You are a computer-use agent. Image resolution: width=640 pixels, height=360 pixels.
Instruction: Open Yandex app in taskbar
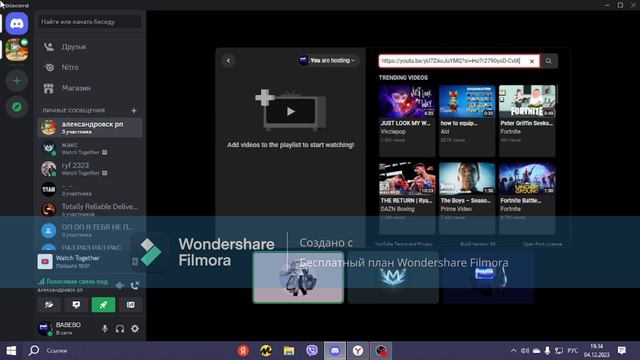coord(243,351)
